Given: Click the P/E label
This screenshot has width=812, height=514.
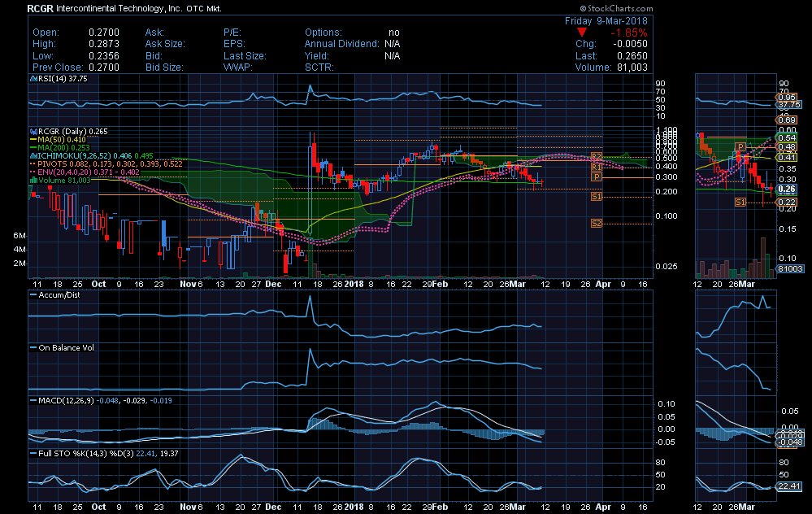Looking at the screenshot, I should pos(232,33).
